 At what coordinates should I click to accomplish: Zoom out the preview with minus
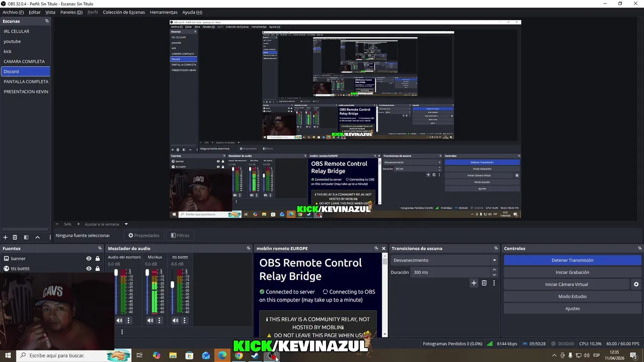pos(57,224)
